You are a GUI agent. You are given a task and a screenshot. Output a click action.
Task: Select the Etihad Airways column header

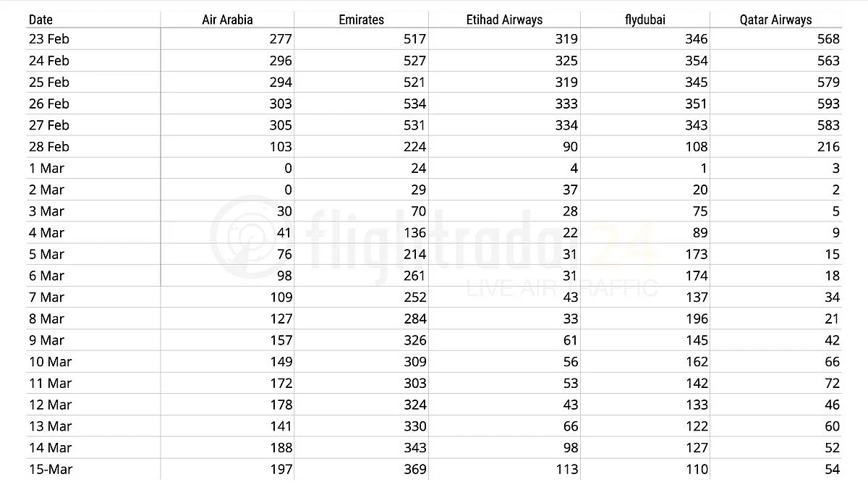click(x=504, y=20)
